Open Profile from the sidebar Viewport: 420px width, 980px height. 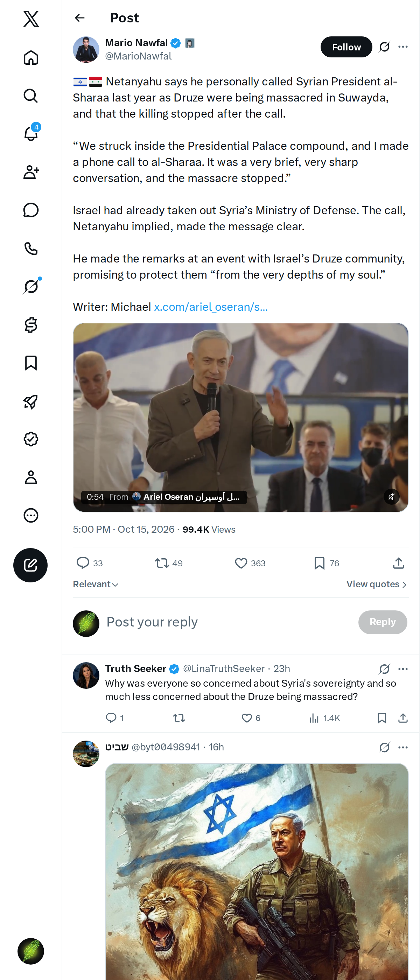31,477
